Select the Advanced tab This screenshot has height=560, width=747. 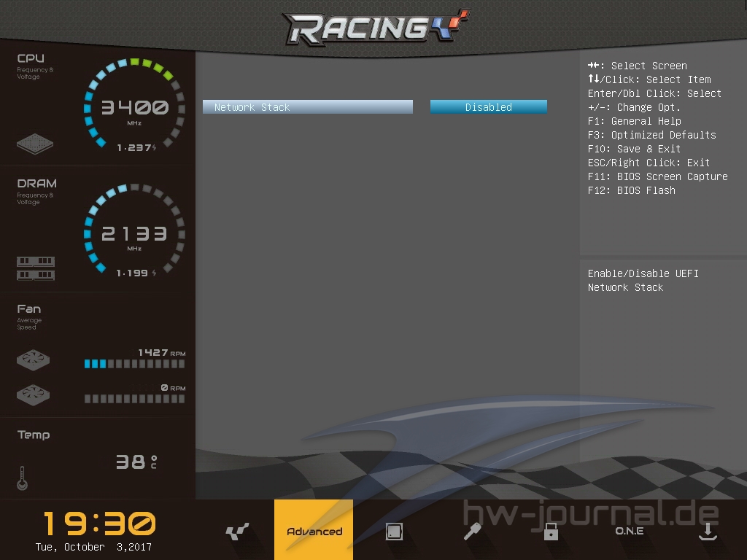coord(314,529)
